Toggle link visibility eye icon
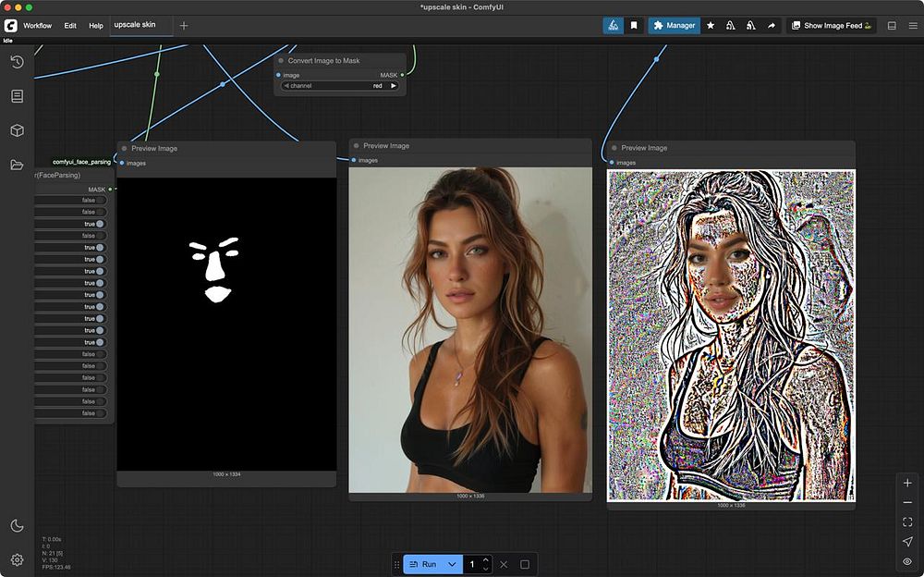The image size is (924, 577). point(907,561)
